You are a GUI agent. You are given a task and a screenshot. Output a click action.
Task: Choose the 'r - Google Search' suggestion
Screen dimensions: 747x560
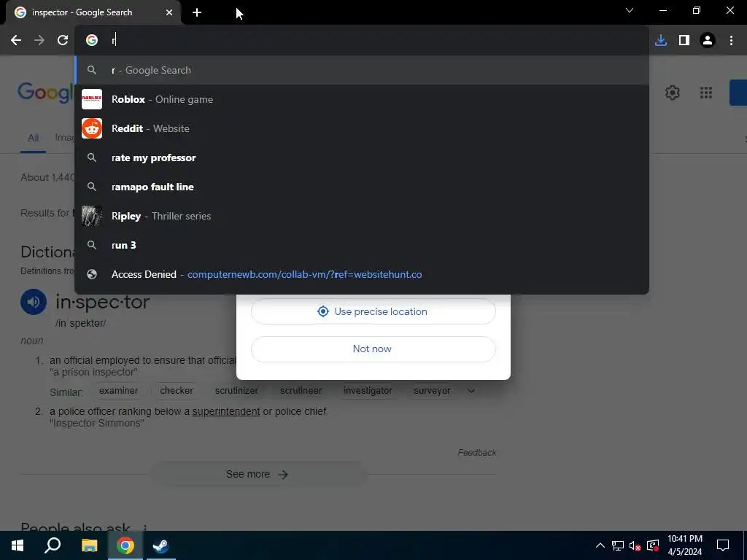tap(362, 70)
